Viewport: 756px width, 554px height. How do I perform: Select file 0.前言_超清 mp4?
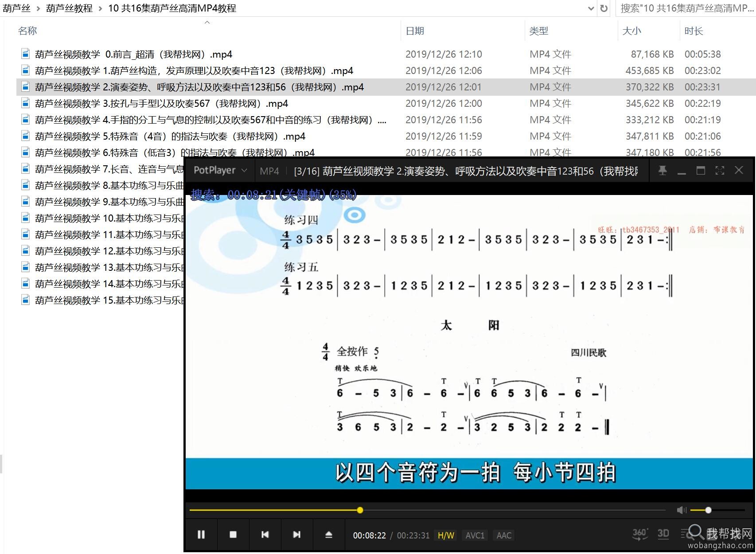(x=133, y=55)
